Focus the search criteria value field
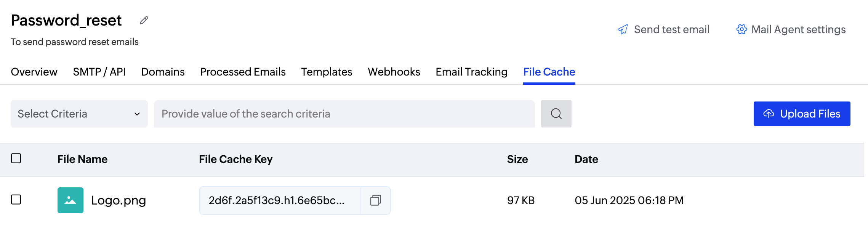This screenshot has height=232, width=868. (x=344, y=114)
